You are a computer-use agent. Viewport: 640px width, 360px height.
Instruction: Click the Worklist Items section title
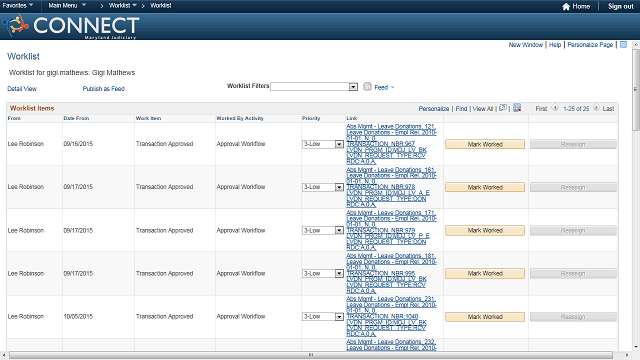coord(32,108)
